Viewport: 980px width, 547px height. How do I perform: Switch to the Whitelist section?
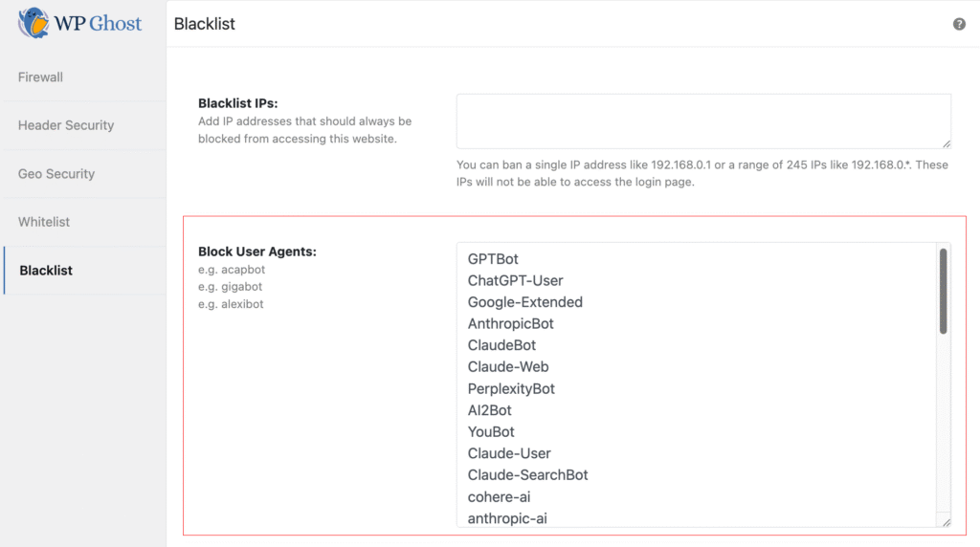(44, 222)
